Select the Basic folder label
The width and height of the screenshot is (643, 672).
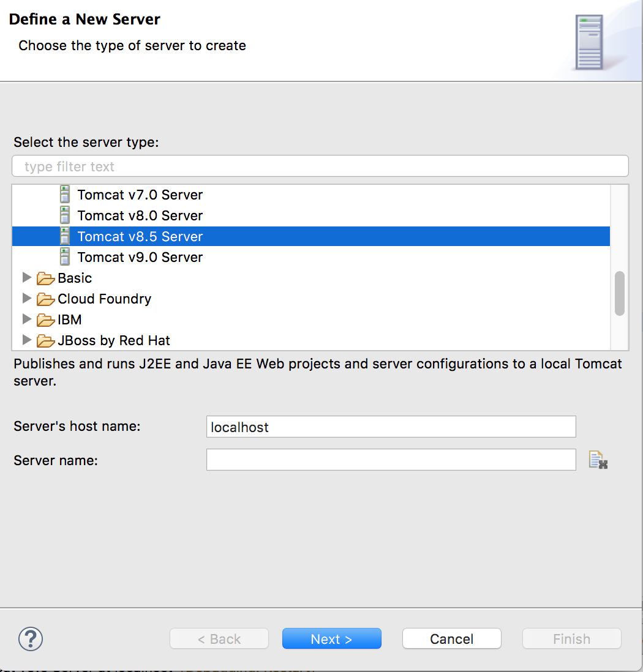pyautogui.click(x=75, y=278)
